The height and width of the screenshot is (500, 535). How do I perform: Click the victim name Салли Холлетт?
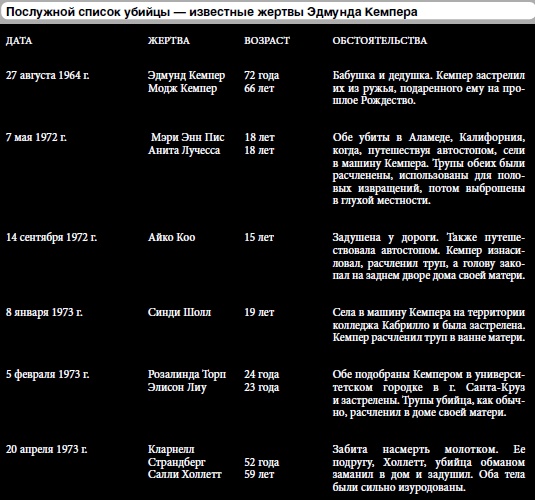click(185, 474)
